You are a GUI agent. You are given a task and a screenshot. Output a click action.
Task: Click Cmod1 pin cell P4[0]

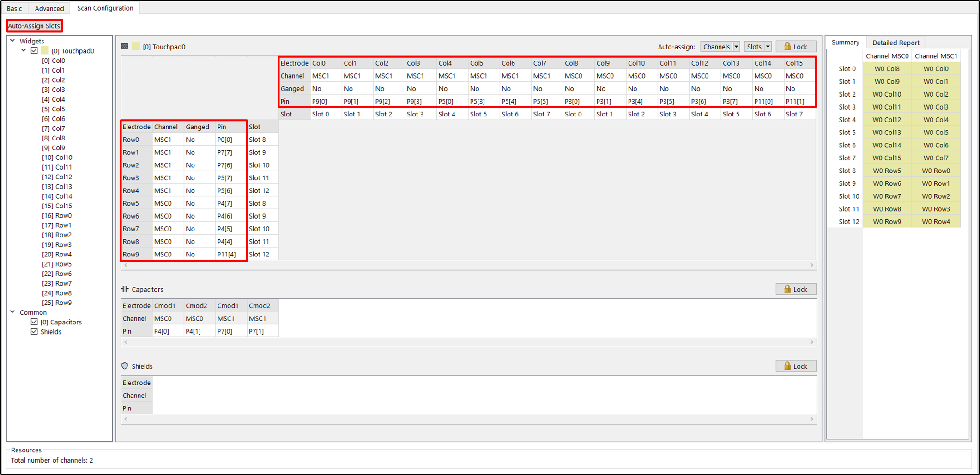tap(168, 331)
